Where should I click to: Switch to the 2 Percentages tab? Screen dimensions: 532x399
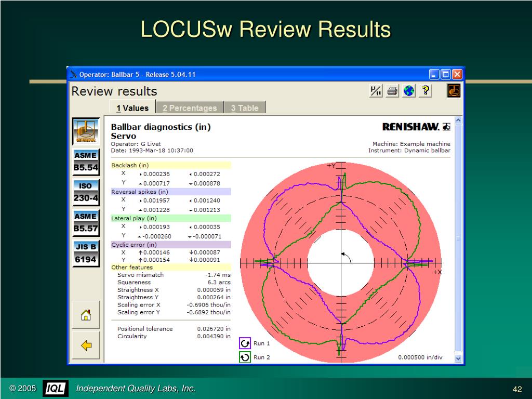(190, 108)
